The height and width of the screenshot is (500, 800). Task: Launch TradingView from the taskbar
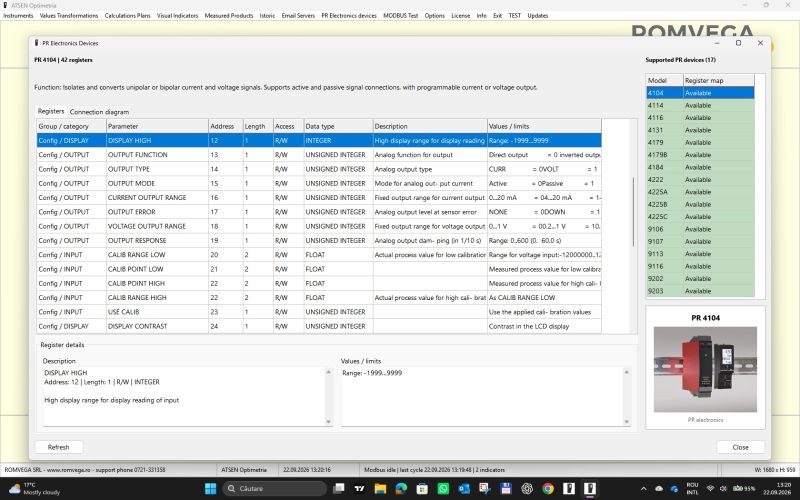(359, 489)
